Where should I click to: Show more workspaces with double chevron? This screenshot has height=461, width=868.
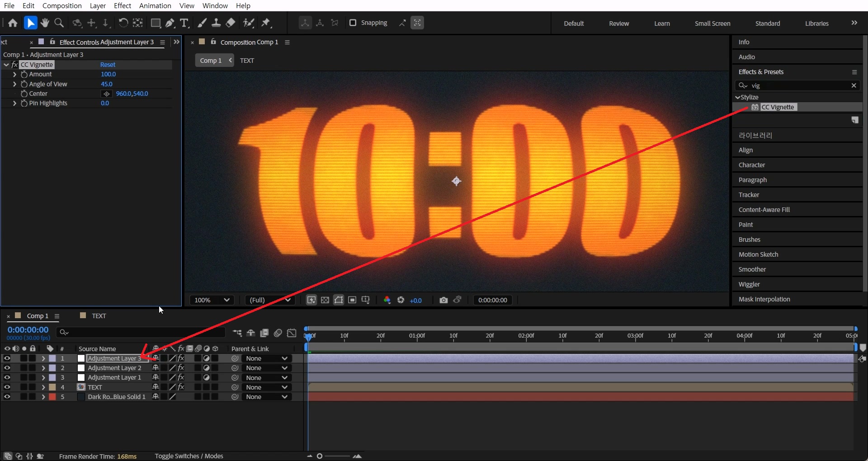pos(854,23)
